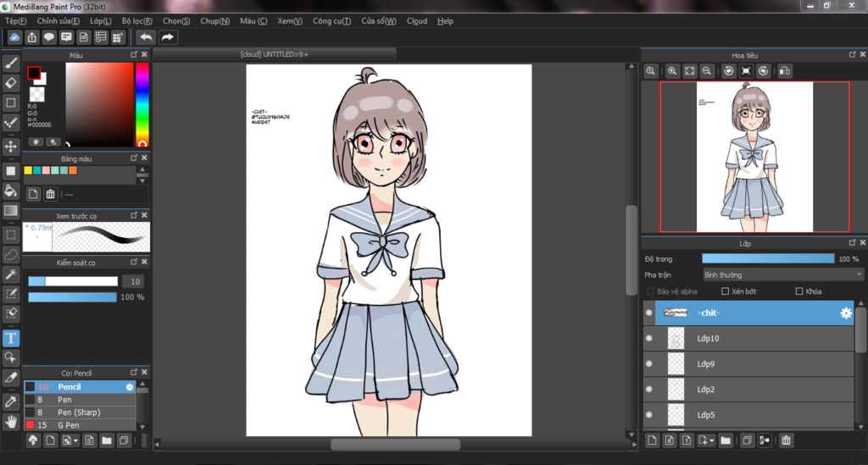Image resolution: width=868 pixels, height=465 pixels.
Task: Select the Bucket fill tool
Action: click(x=11, y=191)
